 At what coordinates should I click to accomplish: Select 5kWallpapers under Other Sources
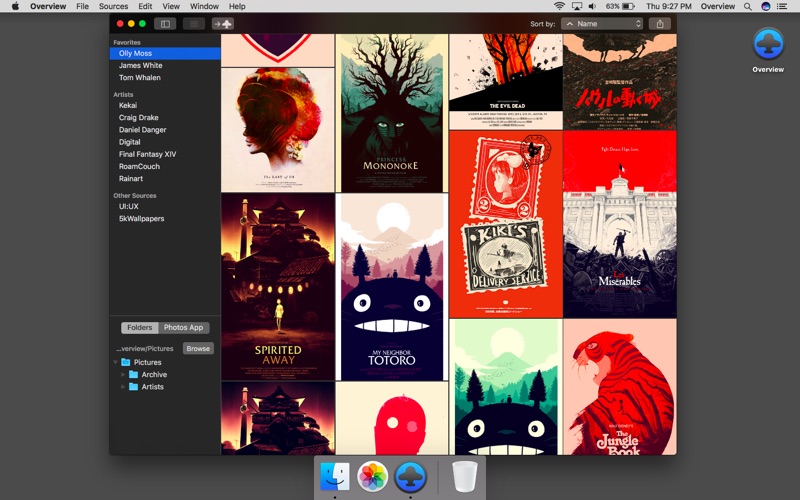[x=165, y=218]
